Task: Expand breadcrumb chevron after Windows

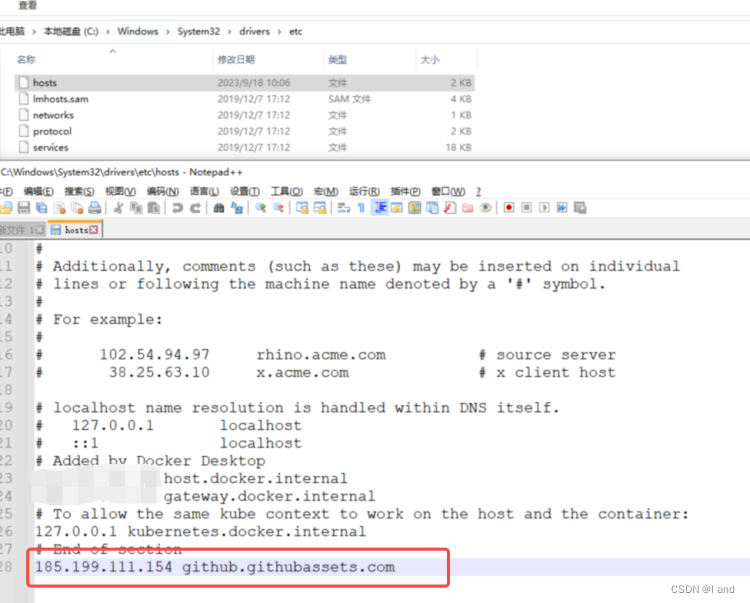Action: coord(168,32)
